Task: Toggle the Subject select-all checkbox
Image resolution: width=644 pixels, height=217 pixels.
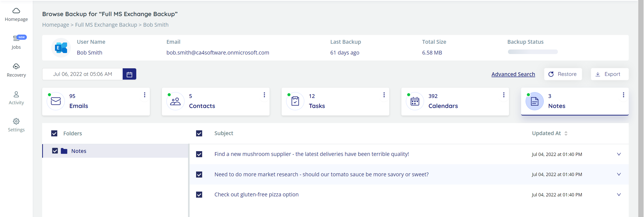Action: tap(199, 133)
